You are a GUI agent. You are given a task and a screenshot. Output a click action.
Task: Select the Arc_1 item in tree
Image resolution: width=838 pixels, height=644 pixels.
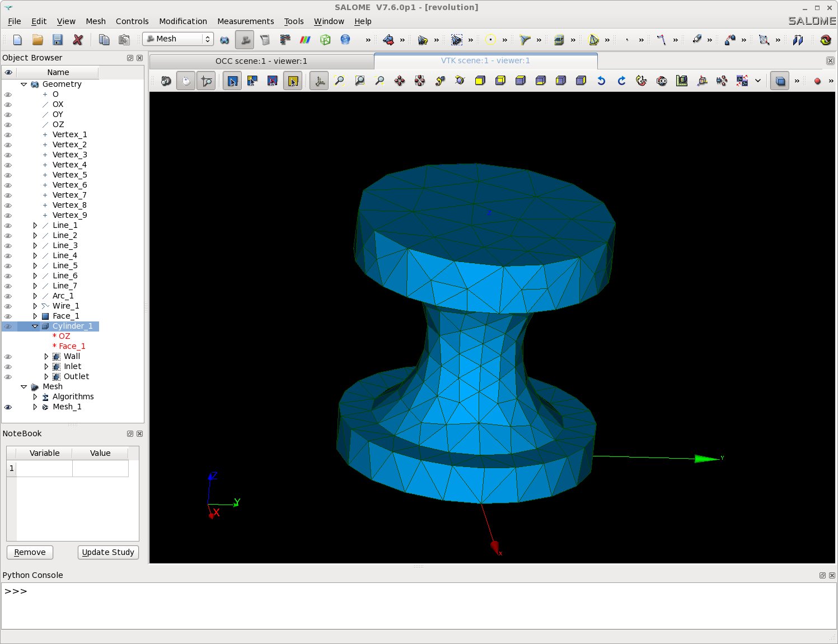(63, 296)
